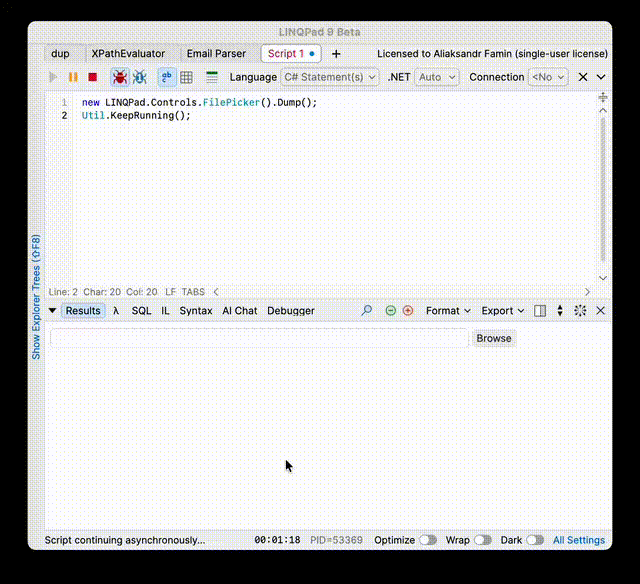Image resolution: width=640 pixels, height=584 pixels.
Task: Click the editor split handle icon
Action: click(603, 97)
